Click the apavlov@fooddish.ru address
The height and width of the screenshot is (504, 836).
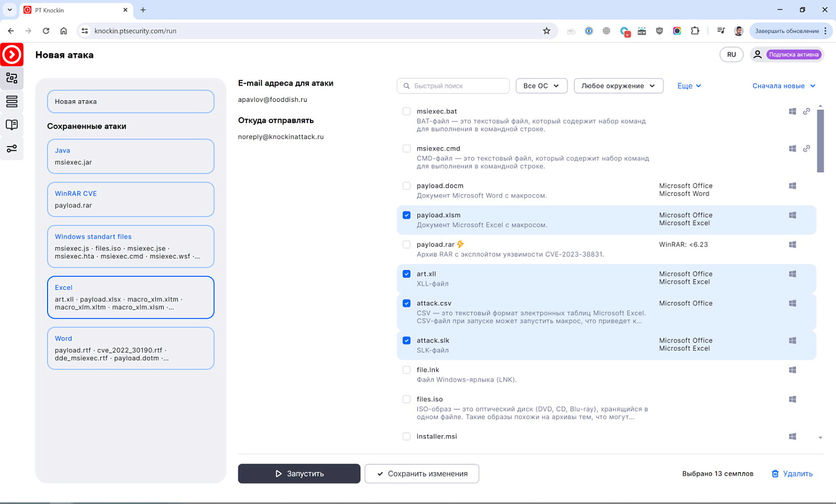pos(272,100)
